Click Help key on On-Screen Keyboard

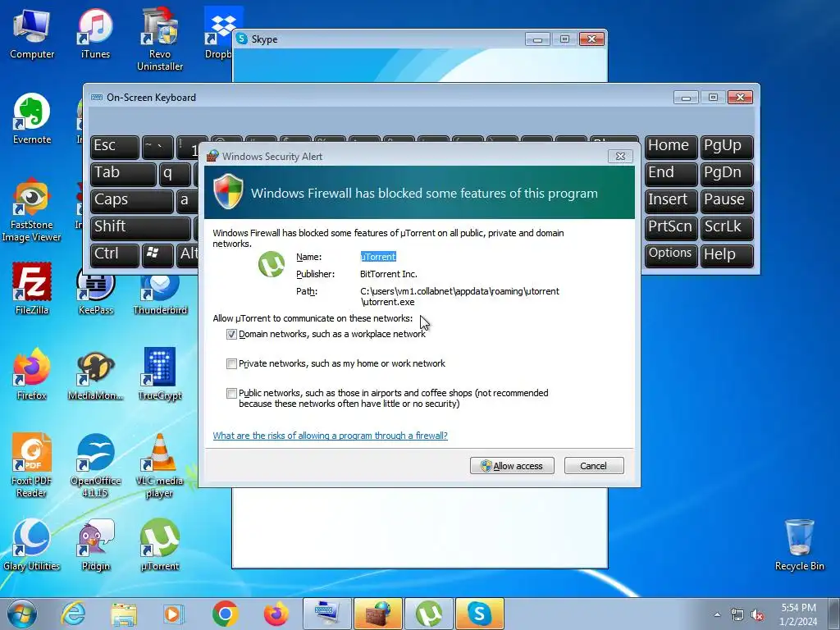[x=727, y=255]
